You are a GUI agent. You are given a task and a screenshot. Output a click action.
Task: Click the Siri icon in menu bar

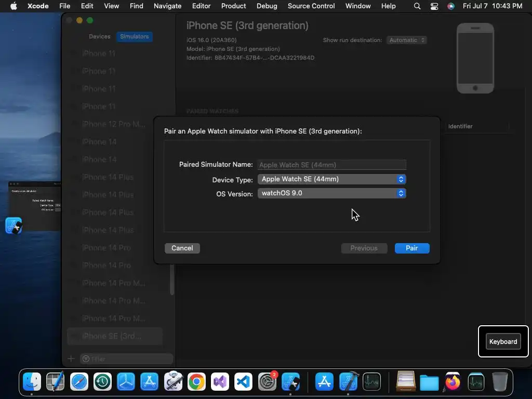click(451, 6)
